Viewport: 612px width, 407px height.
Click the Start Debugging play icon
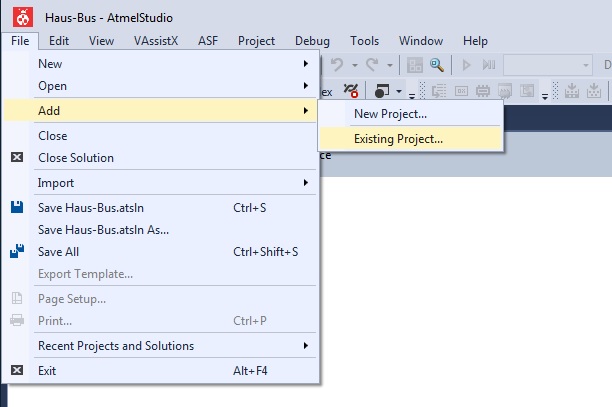point(466,65)
